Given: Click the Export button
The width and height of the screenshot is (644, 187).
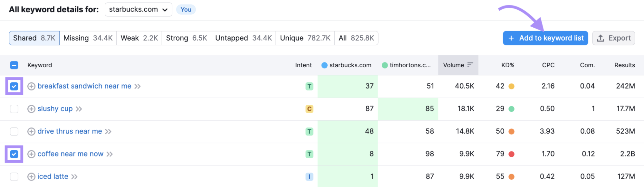Looking at the screenshot, I should pos(614,38).
